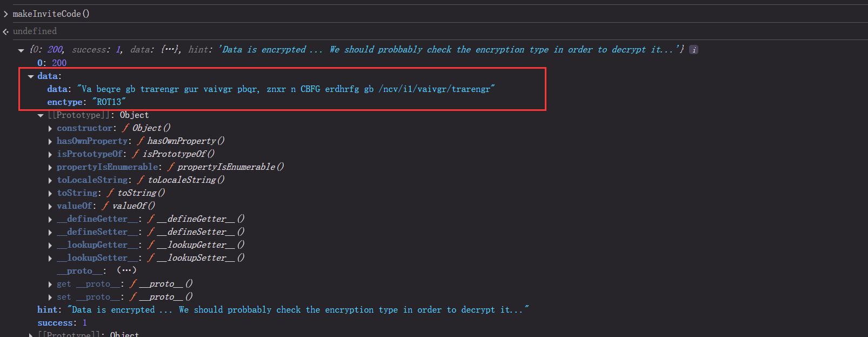Collapse the data property triangle
Image resolution: width=868 pixels, height=337 pixels.
click(31, 76)
